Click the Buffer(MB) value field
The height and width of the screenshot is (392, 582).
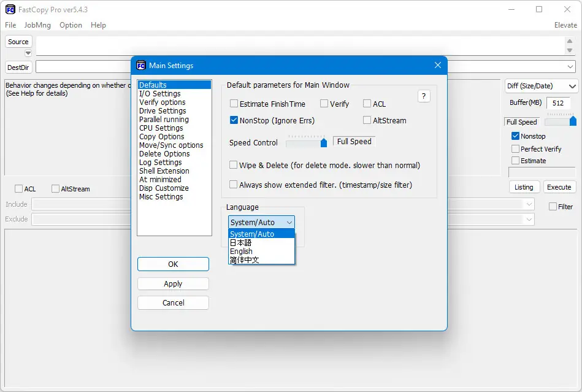558,103
